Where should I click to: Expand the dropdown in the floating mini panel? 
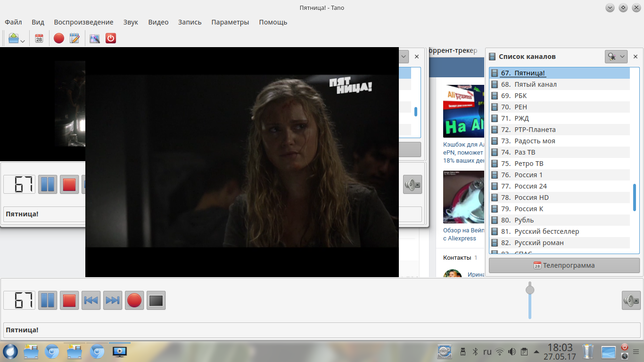[x=404, y=57]
